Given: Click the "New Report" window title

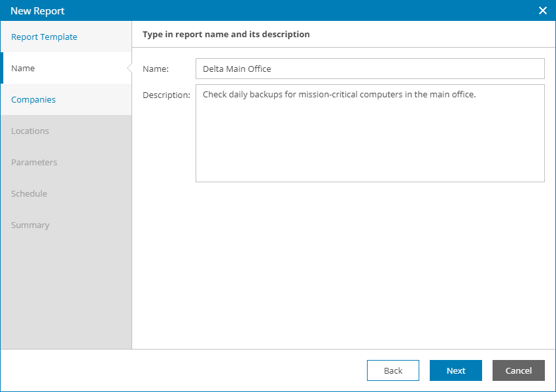Looking at the screenshot, I should 37,10.
